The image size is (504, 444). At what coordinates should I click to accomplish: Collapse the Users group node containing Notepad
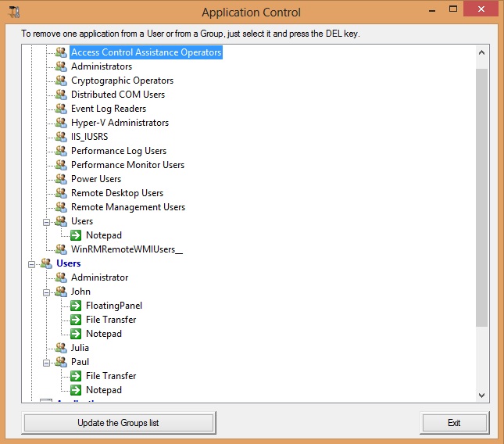click(47, 222)
